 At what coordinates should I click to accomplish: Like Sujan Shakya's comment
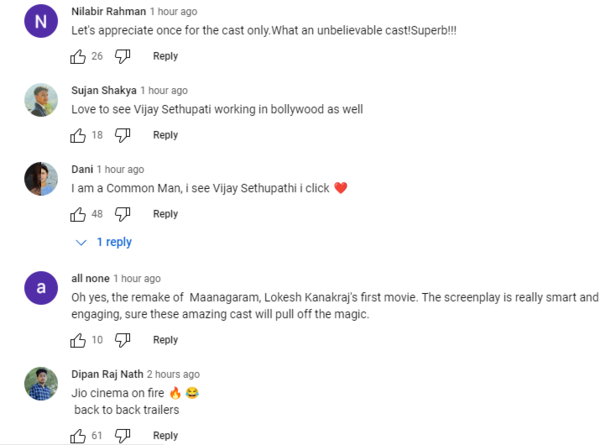tap(79, 135)
